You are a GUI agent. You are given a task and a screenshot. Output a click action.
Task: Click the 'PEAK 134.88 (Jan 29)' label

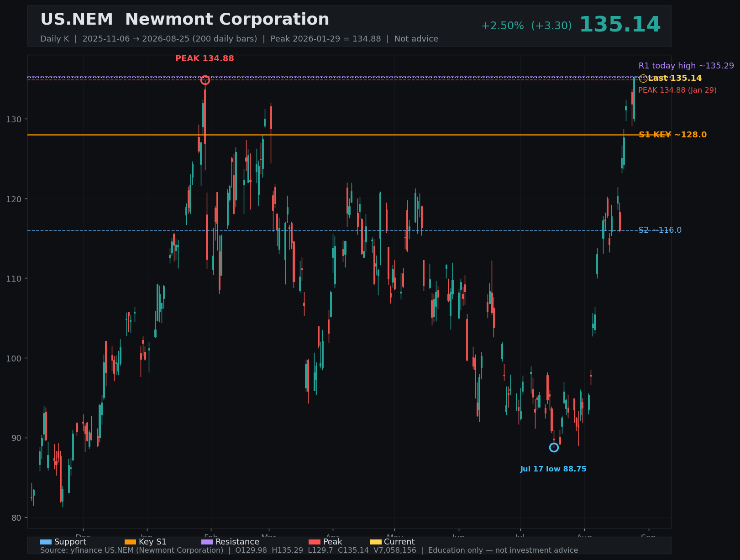click(677, 90)
